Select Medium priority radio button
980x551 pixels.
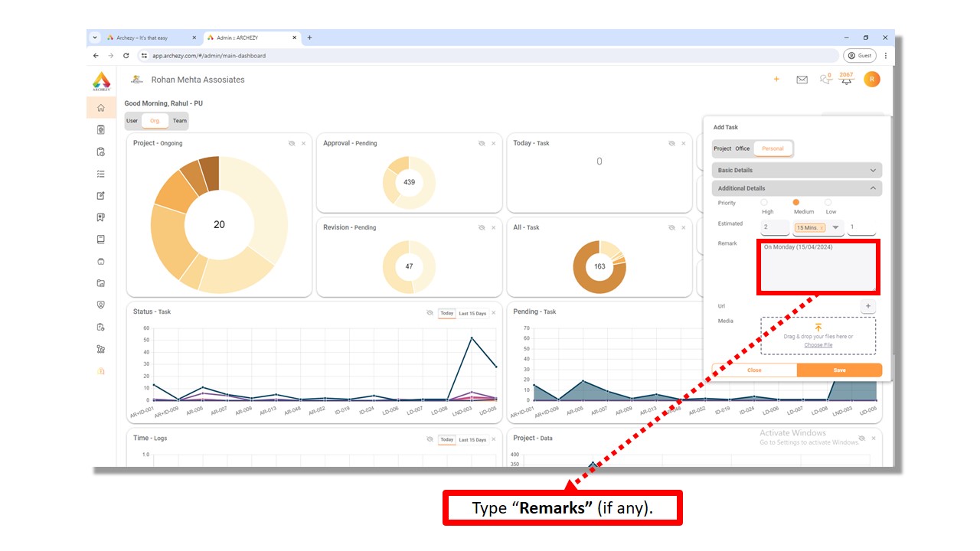[x=796, y=202]
